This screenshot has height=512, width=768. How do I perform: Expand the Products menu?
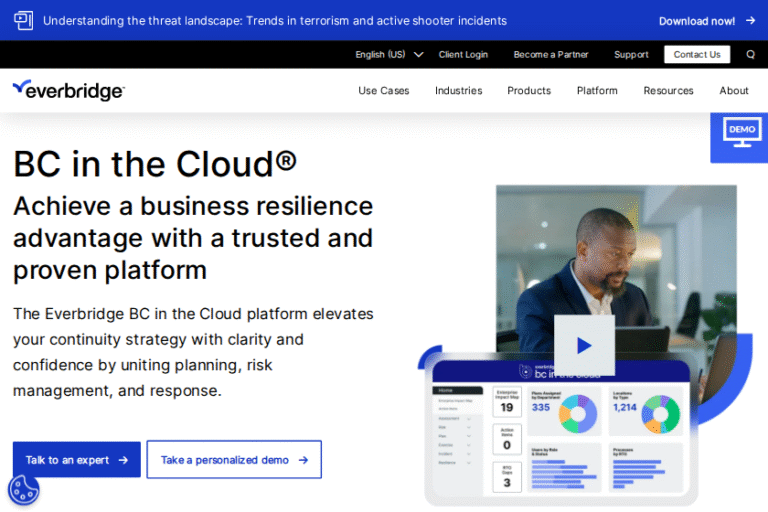[x=528, y=90]
